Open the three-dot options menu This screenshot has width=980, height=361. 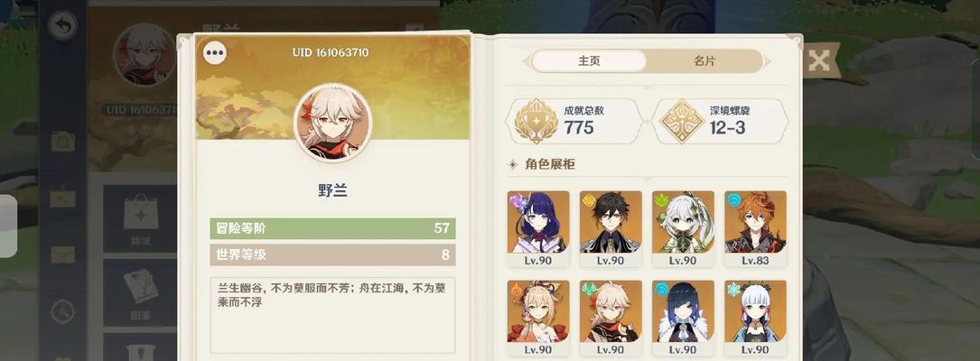[215, 53]
